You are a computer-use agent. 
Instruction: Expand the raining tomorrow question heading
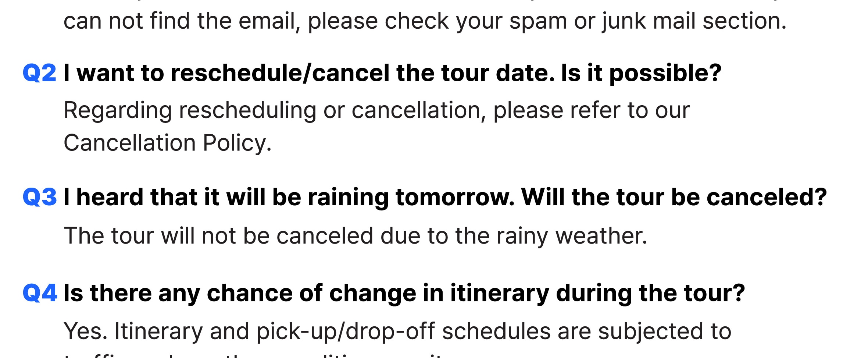(445, 198)
